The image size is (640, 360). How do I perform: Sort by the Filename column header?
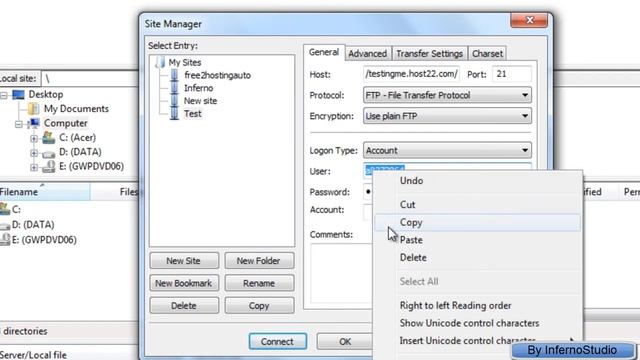click(x=44, y=192)
